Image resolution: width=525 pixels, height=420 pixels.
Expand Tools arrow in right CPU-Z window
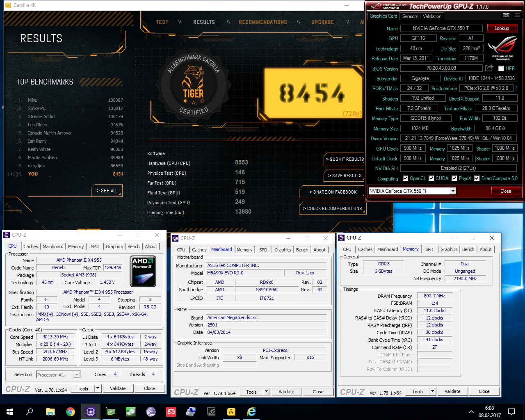[432, 391]
